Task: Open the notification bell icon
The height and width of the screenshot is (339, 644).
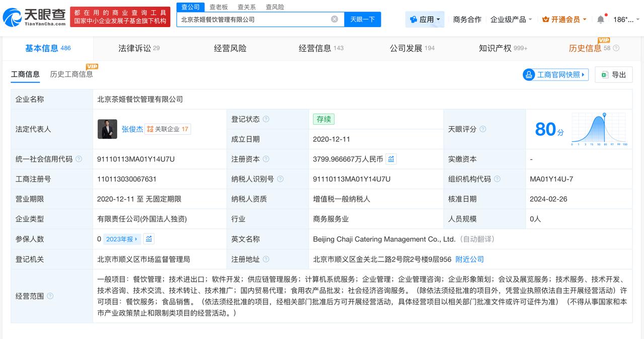Action: (600, 18)
